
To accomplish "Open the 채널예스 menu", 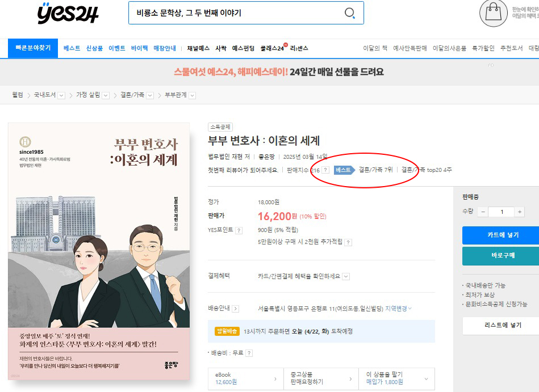I will tap(198, 48).
